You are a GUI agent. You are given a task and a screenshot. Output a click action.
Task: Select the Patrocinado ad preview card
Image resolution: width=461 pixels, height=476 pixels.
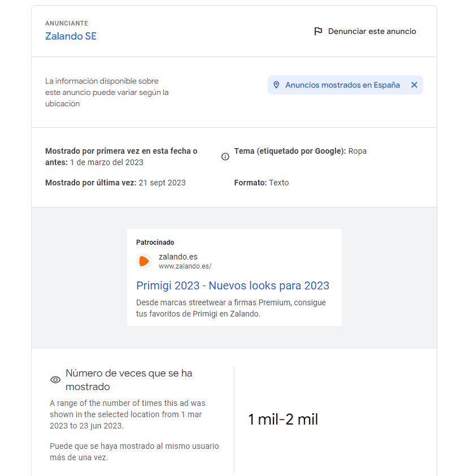(234, 277)
